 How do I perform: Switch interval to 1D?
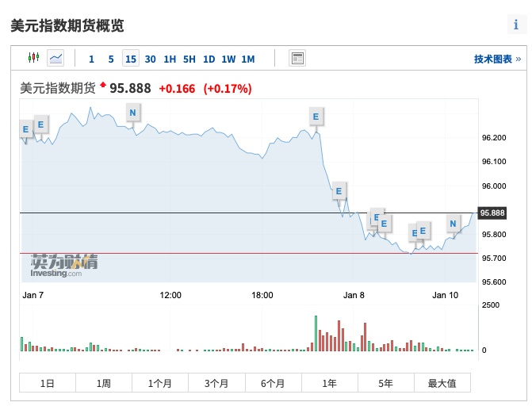(209, 59)
